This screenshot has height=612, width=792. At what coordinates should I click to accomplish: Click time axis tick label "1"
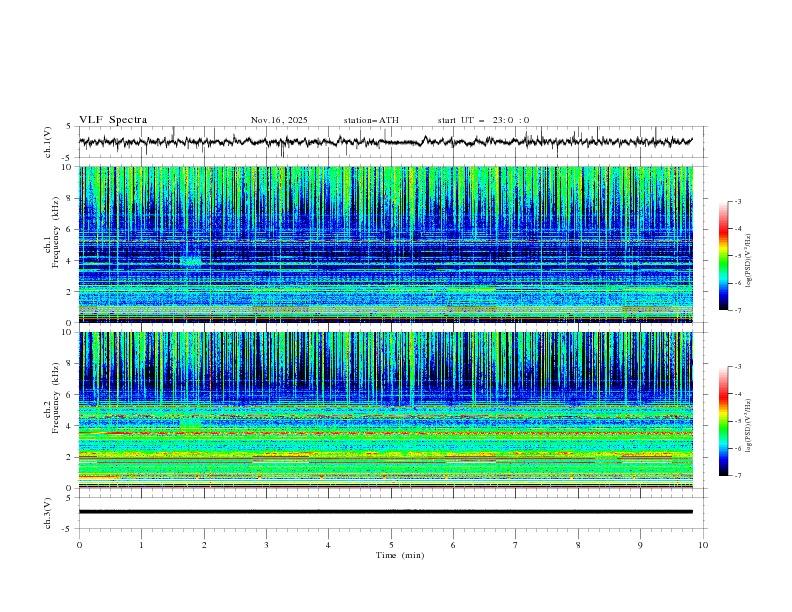pyautogui.click(x=141, y=545)
